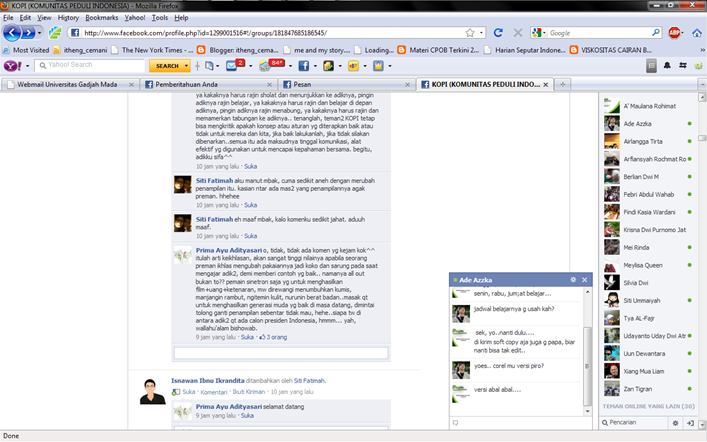Open Ade Azzka chat options gear icon
The image size is (707, 442).
pyautogui.click(x=573, y=280)
